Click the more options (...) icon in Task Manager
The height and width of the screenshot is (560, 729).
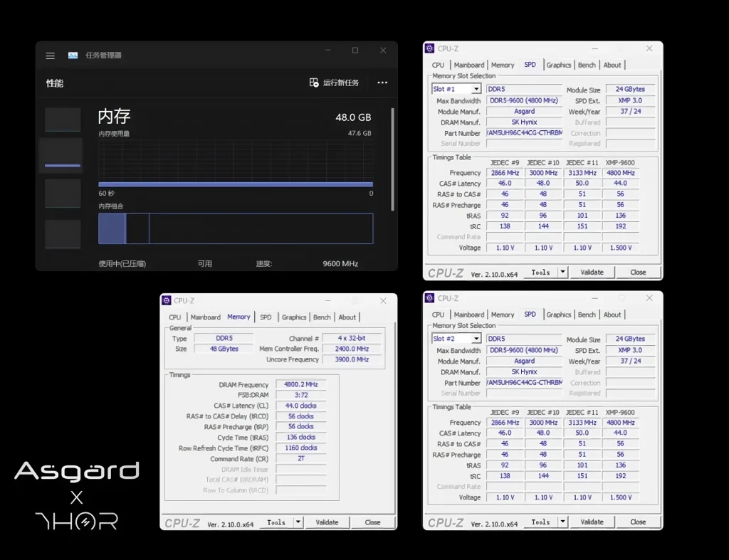382,83
